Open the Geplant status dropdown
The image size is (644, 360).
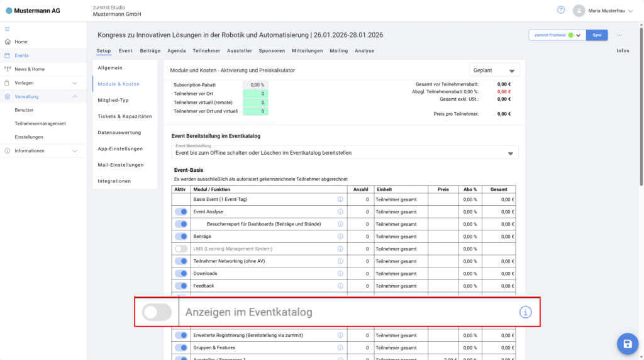pos(494,70)
